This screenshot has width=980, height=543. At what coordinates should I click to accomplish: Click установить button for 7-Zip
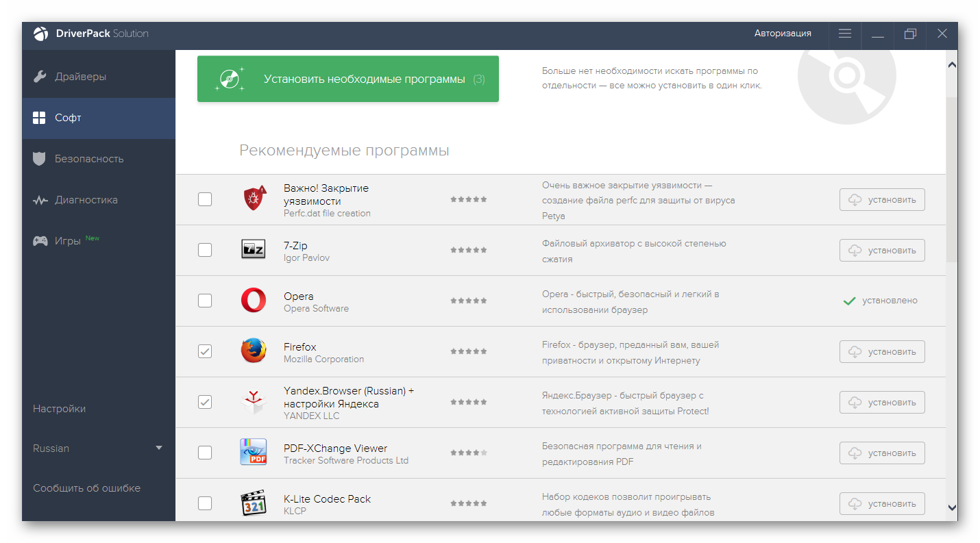tap(882, 250)
